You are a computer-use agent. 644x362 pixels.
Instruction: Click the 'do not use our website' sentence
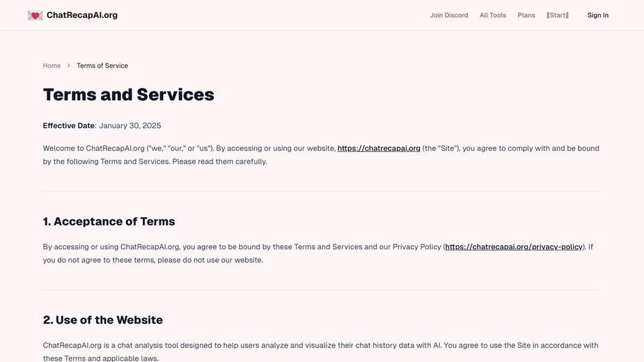point(152,260)
